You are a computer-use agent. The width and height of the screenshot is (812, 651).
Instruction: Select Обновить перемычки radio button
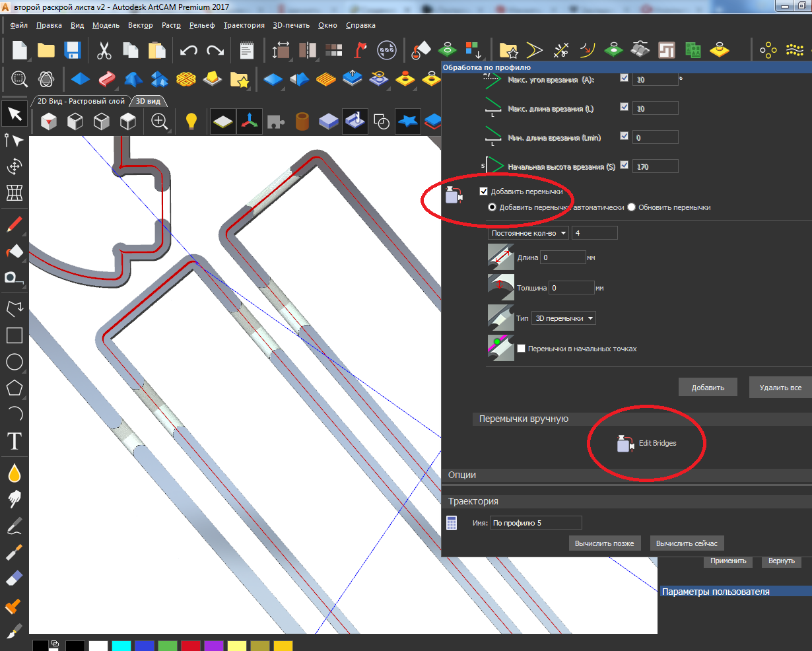(631, 207)
